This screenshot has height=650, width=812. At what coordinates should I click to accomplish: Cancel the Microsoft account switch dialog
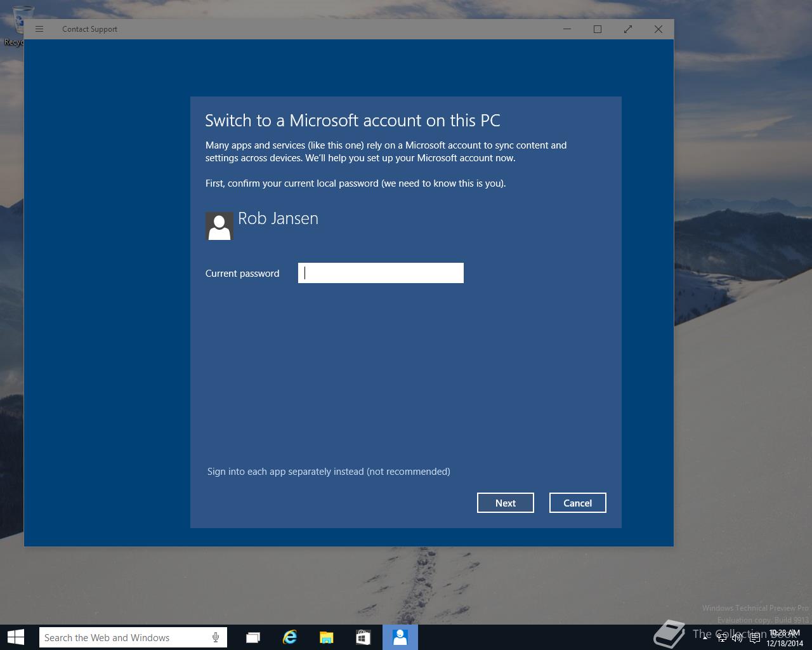[578, 503]
